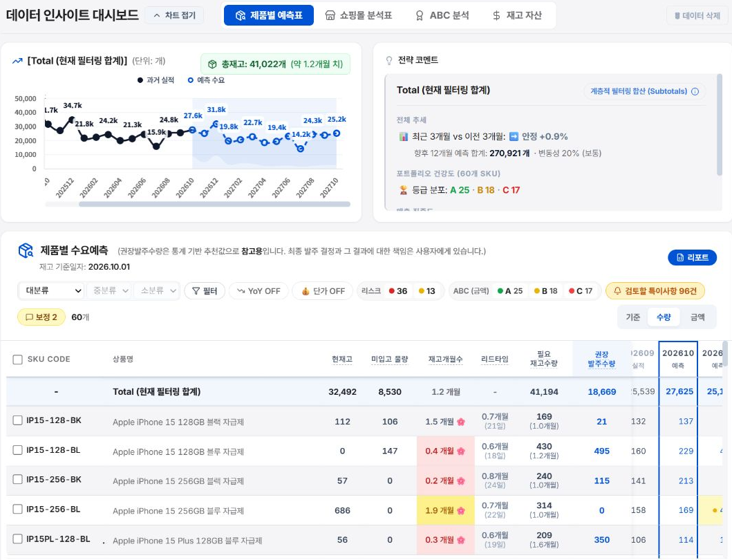732x560 pixels.
Task: Check the select-all SKU CODE checkbox
Action: point(18,360)
